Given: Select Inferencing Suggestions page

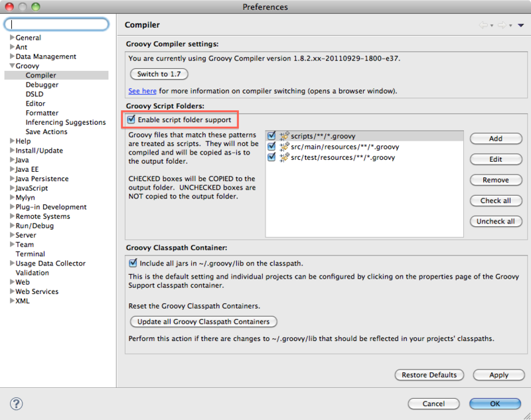Looking at the screenshot, I should [x=66, y=122].
